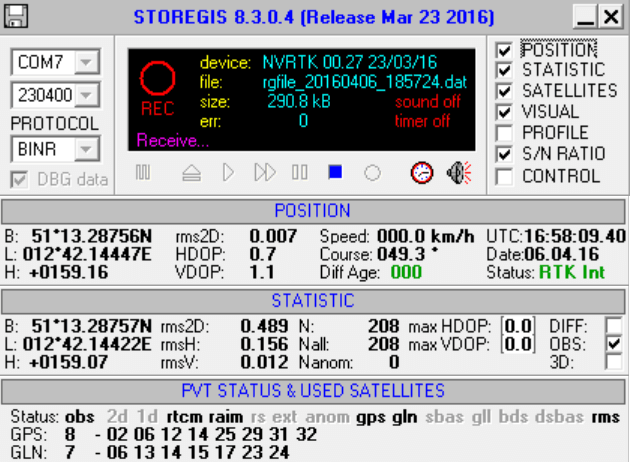Uncheck the POSITION checkbox
Viewport: 630px width, 462px height.
505,50
